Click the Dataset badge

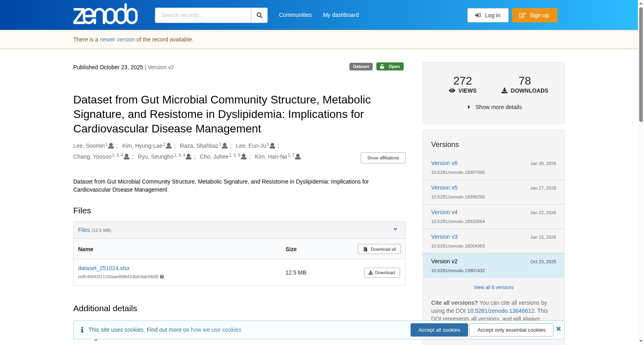[x=361, y=66]
